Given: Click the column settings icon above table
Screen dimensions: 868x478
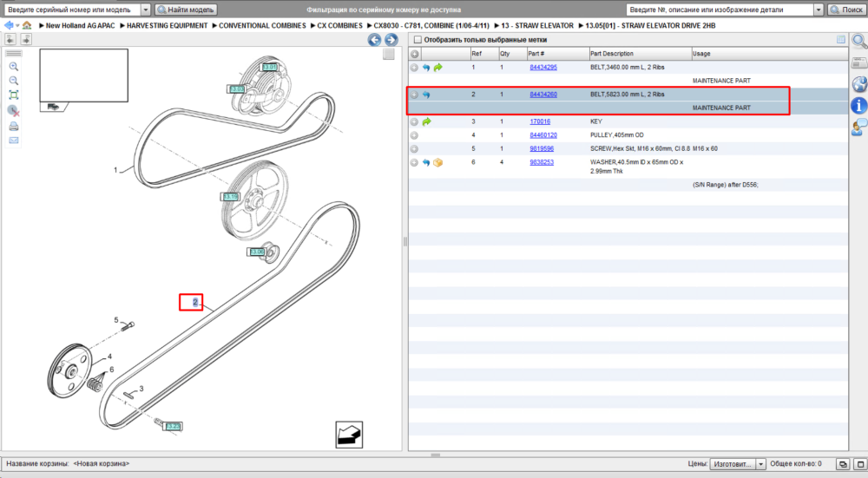Looking at the screenshot, I should tap(841, 39).
